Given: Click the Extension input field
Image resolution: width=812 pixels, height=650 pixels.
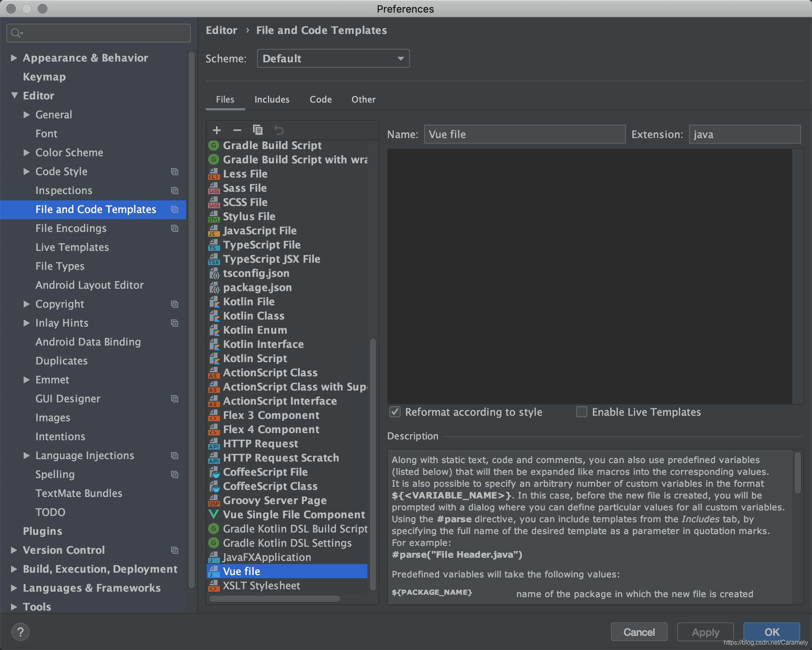Looking at the screenshot, I should (744, 134).
